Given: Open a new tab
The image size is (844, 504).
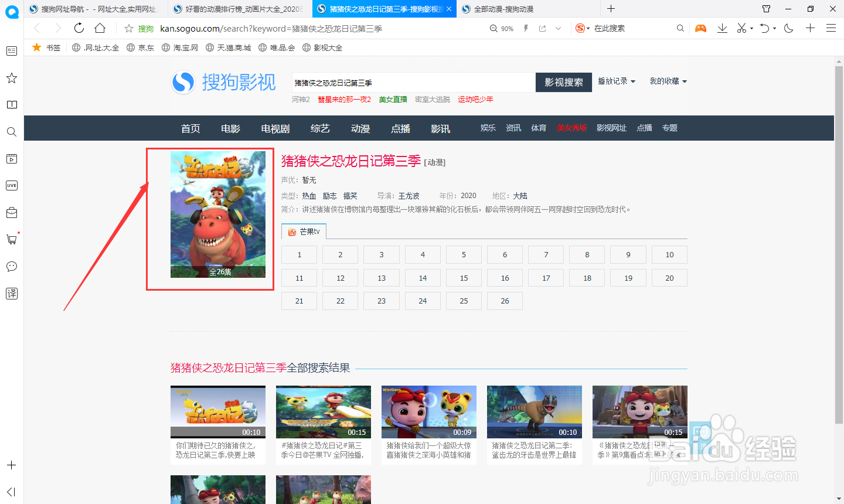Looking at the screenshot, I should click(x=611, y=8).
